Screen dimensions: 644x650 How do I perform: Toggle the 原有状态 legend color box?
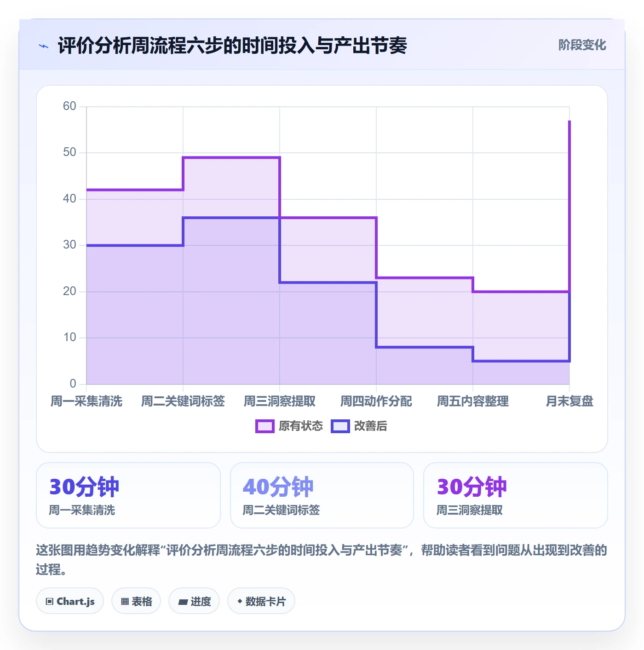click(x=264, y=426)
